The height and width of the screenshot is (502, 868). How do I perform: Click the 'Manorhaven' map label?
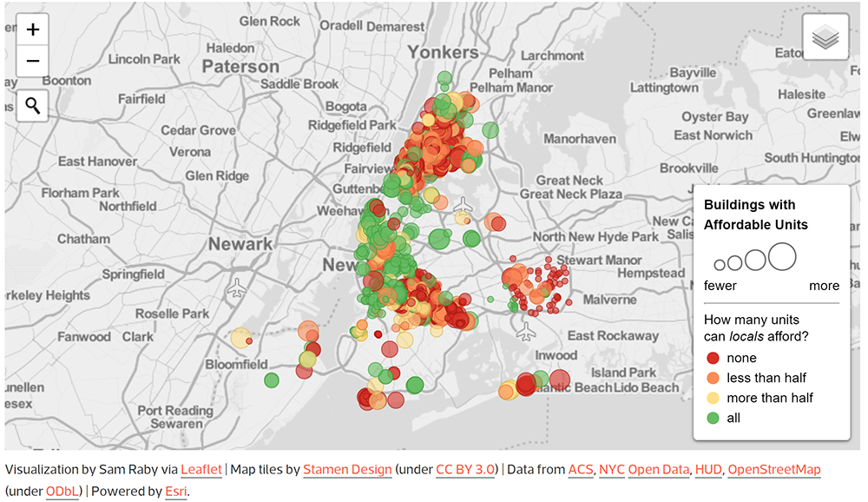580,139
